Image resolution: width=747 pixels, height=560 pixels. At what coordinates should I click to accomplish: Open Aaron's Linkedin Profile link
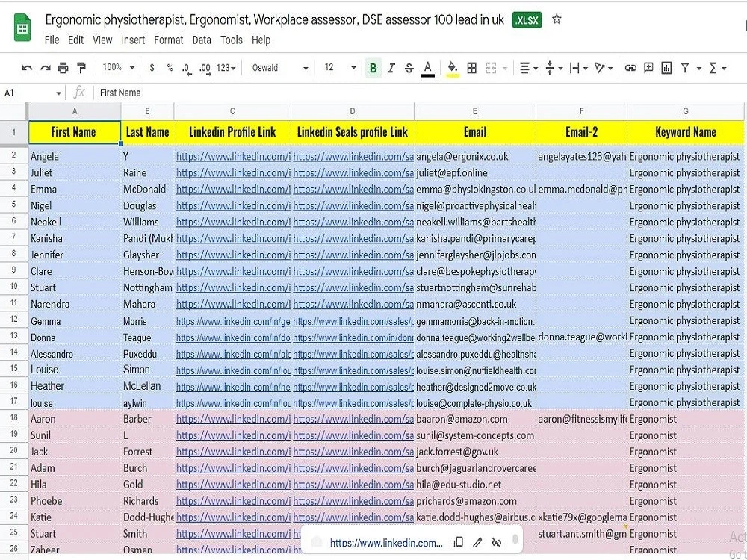tap(233, 419)
